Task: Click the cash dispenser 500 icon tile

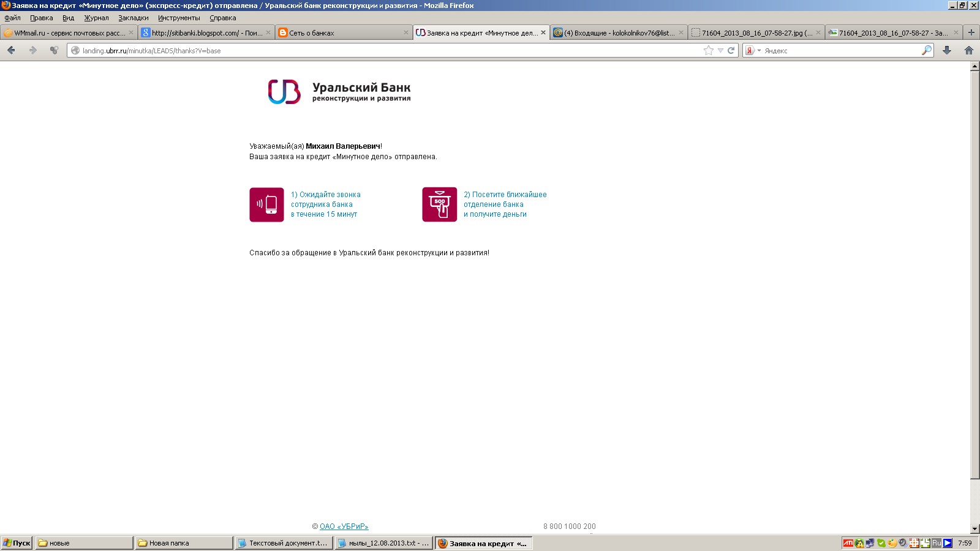Action: pyautogui.click(x=439, y=204)
